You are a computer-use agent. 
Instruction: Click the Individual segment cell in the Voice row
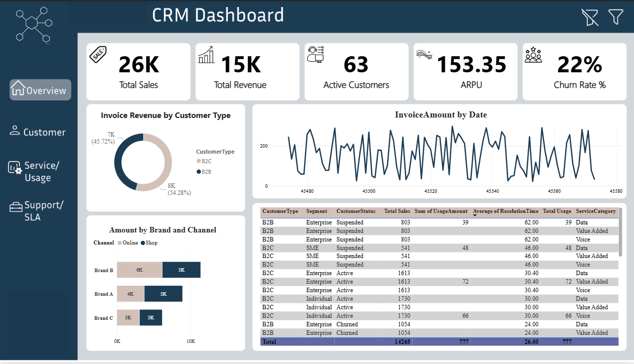[x=319, y=316]
